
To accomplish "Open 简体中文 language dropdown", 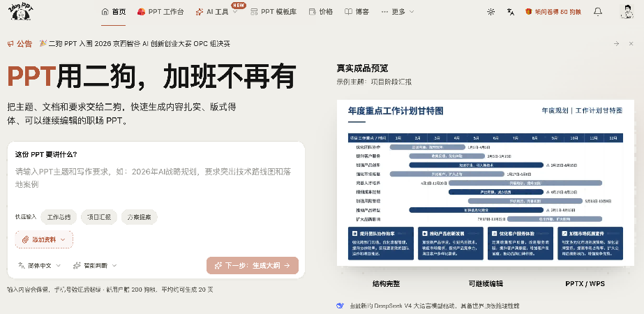I will [40, 265].
